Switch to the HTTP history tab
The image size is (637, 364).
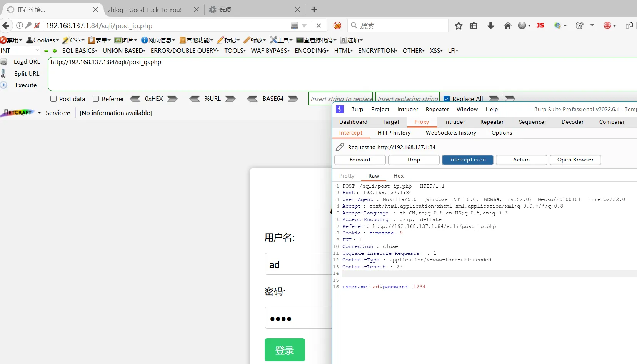[x=394, y=133]
